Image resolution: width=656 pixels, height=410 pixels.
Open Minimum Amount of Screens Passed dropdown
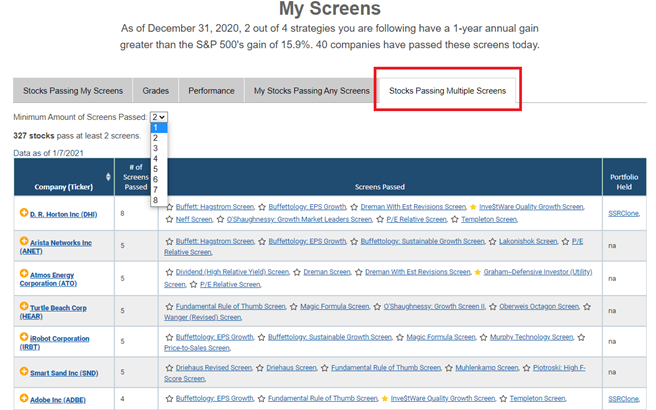pos(159,117)
